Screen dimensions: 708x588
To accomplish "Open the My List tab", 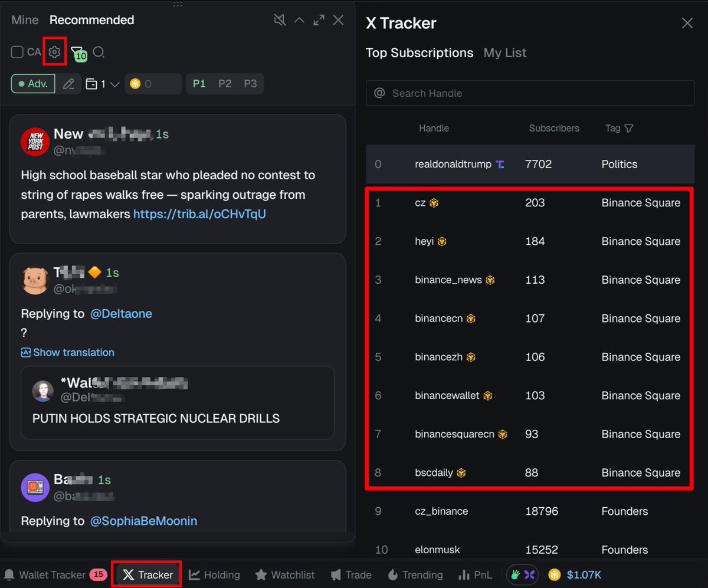I will point(505,53).
